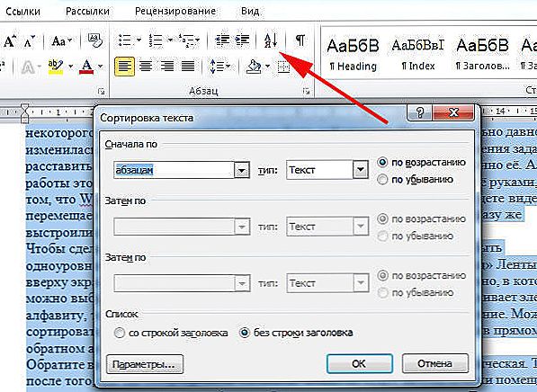
Task: Click the OK button in sort dialog
Action: click(x=360, y=363)
